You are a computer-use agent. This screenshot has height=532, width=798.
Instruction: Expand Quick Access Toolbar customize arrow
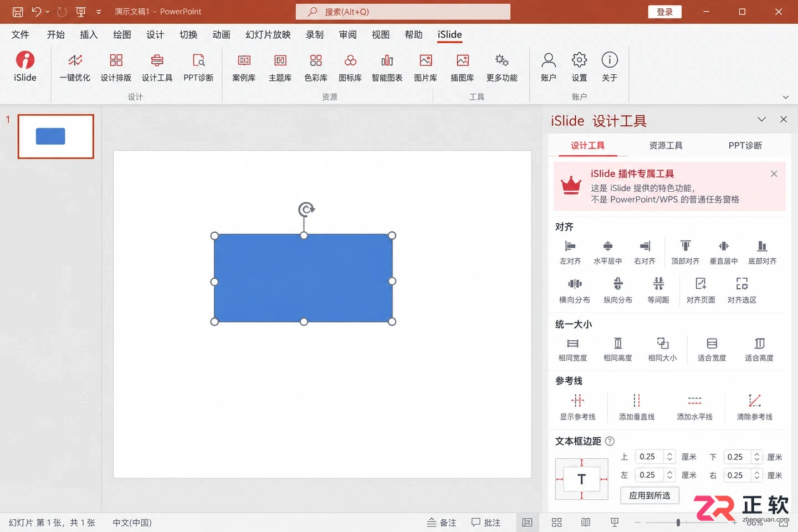click(x=99, y=12)
